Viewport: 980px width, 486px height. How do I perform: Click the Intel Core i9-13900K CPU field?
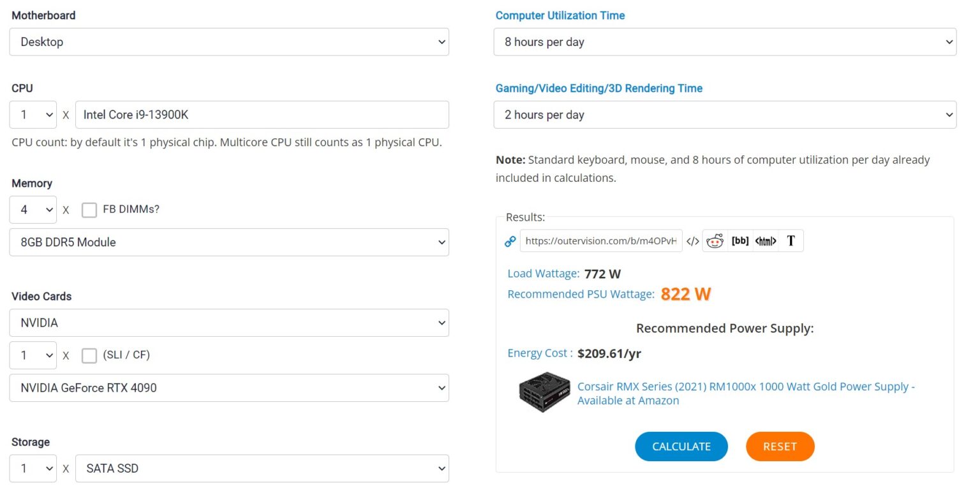click(262, 115)
